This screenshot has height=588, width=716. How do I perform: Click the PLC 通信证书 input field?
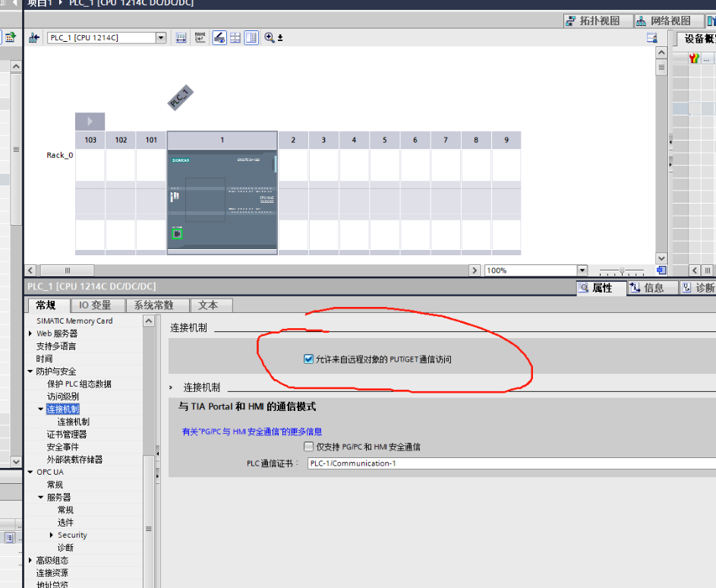(510, 463)
